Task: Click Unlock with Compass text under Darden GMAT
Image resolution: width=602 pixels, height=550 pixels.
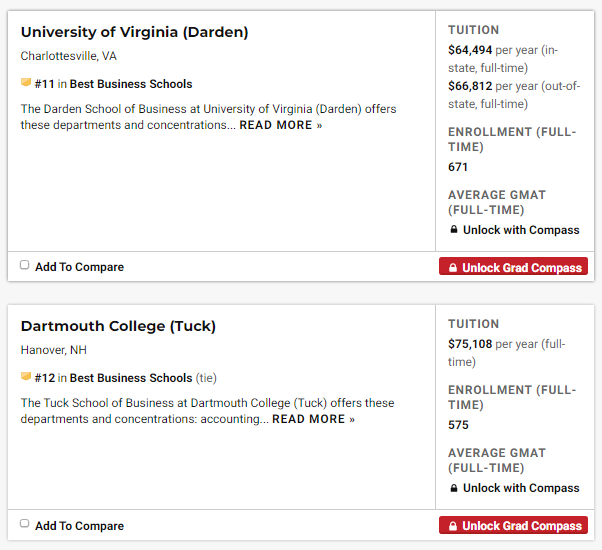Action: tap(521, 230)
